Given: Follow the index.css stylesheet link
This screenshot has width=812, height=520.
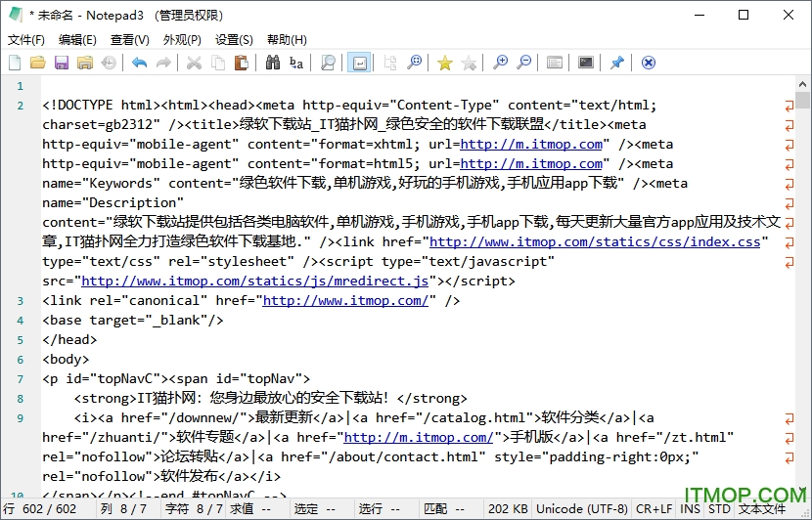Looking at the screenshot, I should coord(595,241).
